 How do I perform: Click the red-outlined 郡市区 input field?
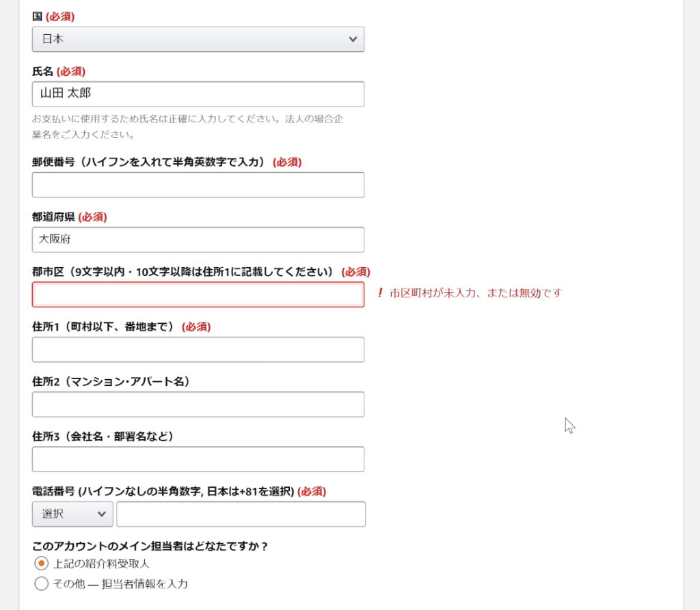pyautogui.click(x=198, y=294)
